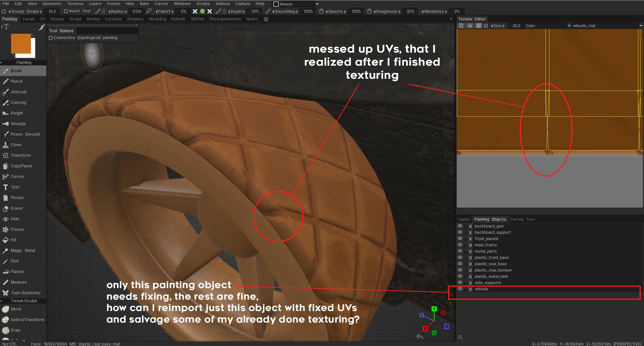Select the Clone tool
Image resolution: width=644 pixels, height=346 pixels.
[16, 145]
